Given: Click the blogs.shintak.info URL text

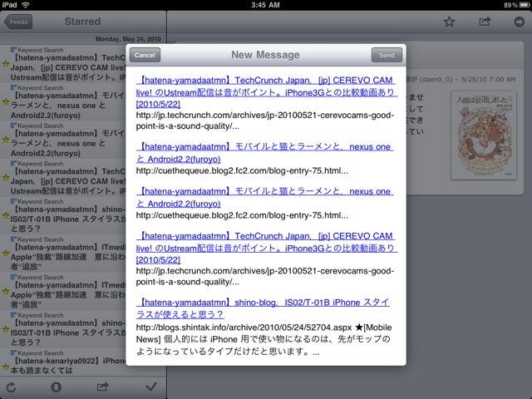Looking at the screenshot, I should (x=244, y=328).
